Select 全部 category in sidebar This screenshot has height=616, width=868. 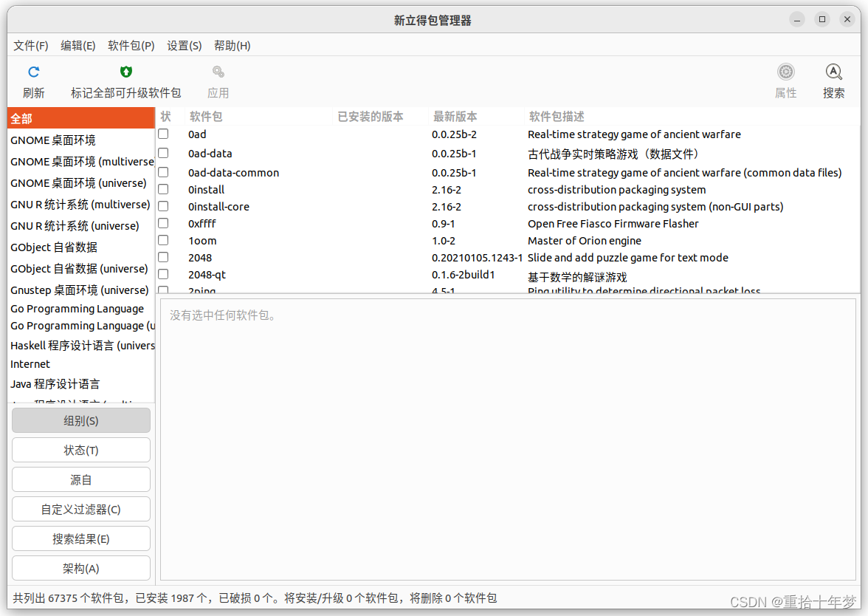click(x=81, y=118)
